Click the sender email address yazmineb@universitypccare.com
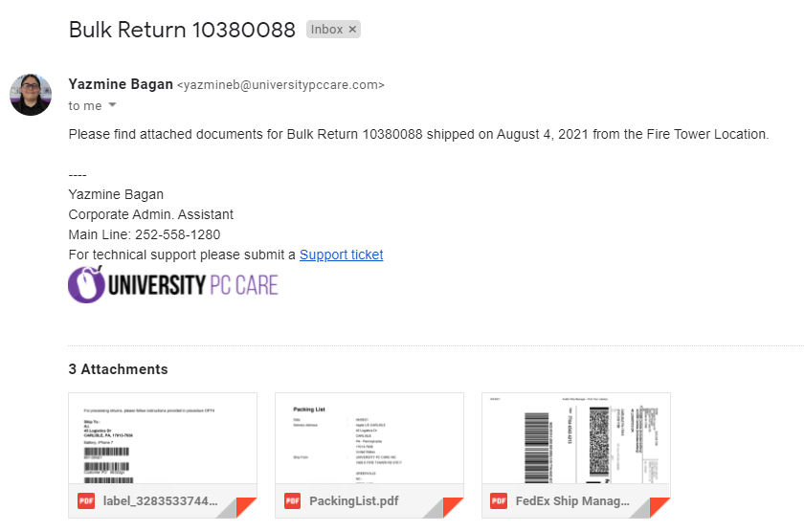Viewport: 805px width, 532px height. coord(280,84)
